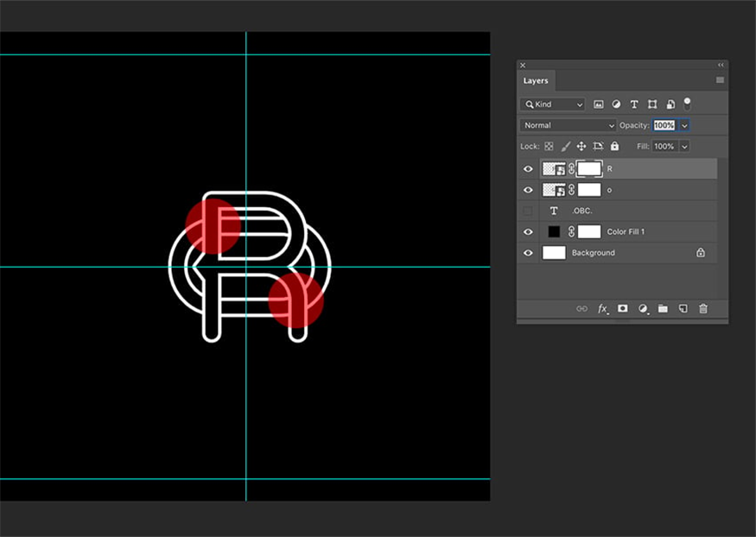
Task: Click the new group folder icon
Action: pyautogui.click(x=663, y=308)
